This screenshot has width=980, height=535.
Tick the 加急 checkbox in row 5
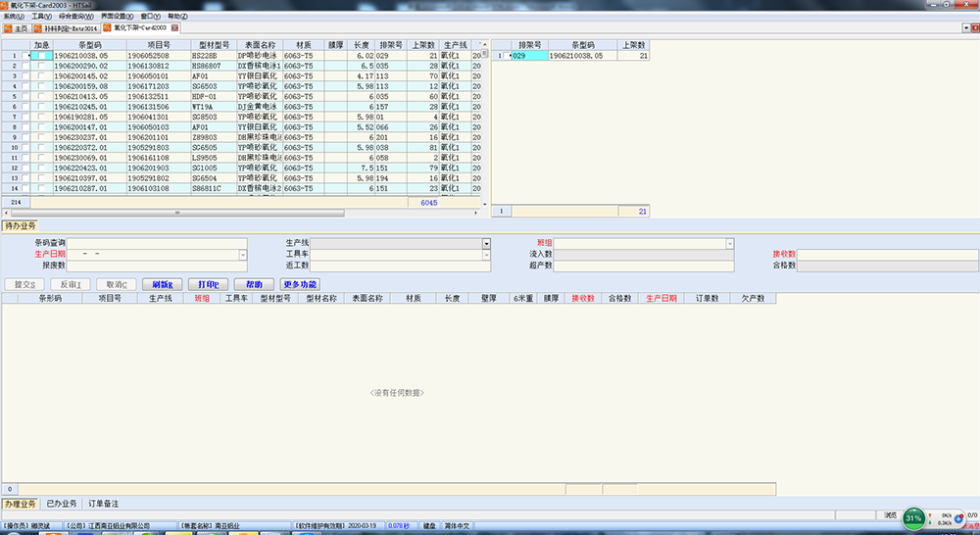coord(40,97)
